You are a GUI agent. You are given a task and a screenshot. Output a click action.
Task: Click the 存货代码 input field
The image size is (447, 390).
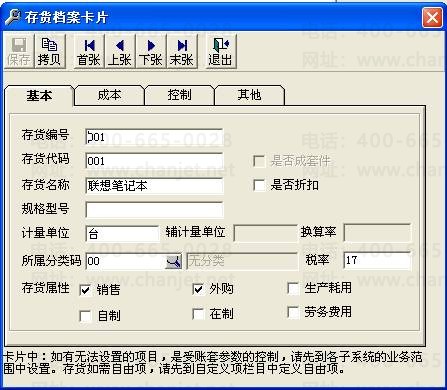point(154,161)
